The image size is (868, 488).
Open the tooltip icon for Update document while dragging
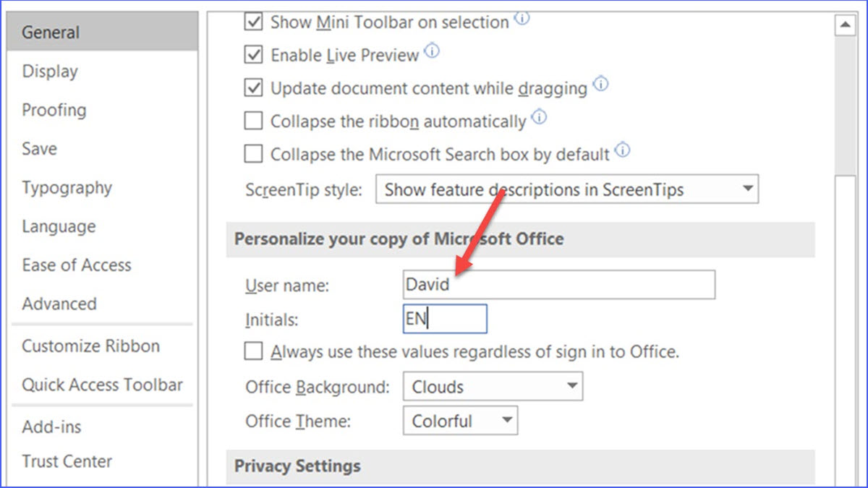click(x=600, y=83)
